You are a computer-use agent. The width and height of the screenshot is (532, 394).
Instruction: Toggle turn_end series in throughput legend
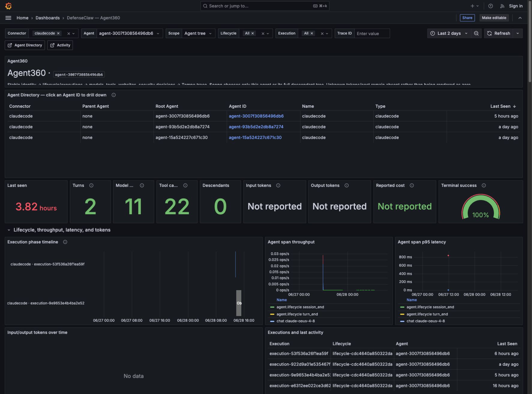pyautogui.click(x=297, y=314)
